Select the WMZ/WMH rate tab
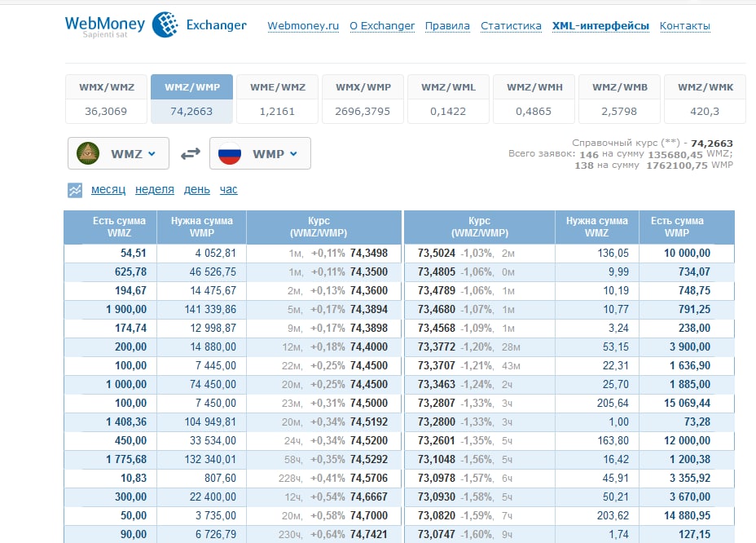 534,99
